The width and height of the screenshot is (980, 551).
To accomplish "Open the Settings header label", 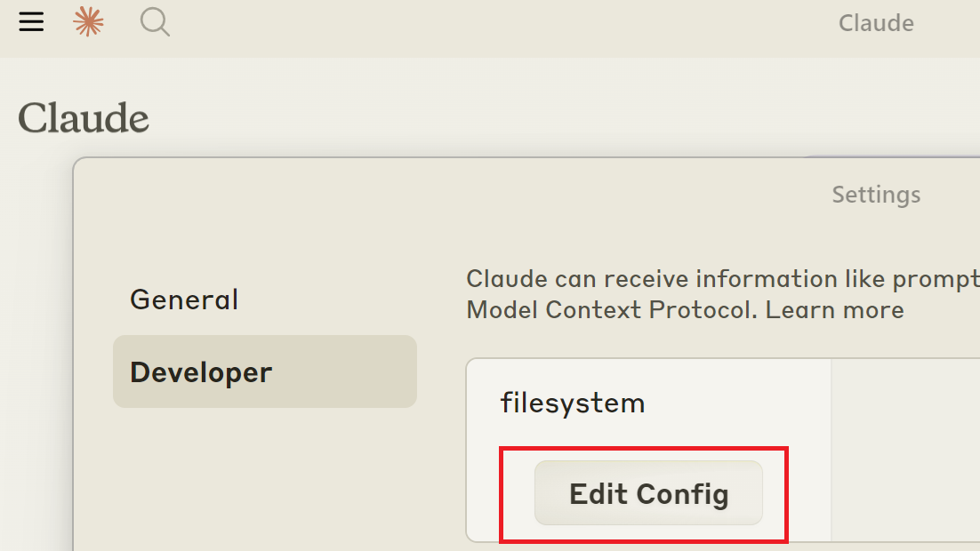I will 875,195.
